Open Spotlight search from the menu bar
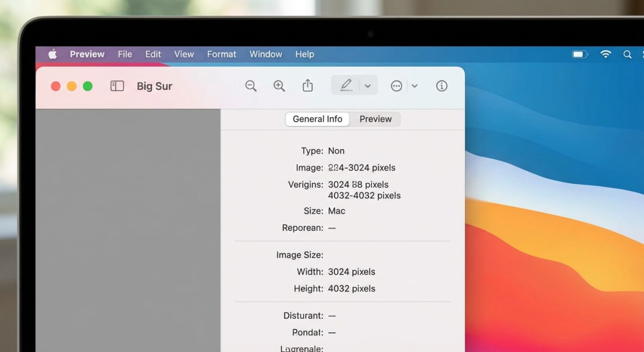 click(x=627, y=54)
